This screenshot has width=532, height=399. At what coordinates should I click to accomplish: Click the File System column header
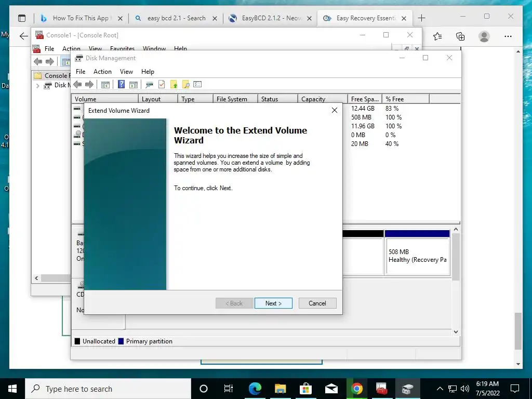235,99
